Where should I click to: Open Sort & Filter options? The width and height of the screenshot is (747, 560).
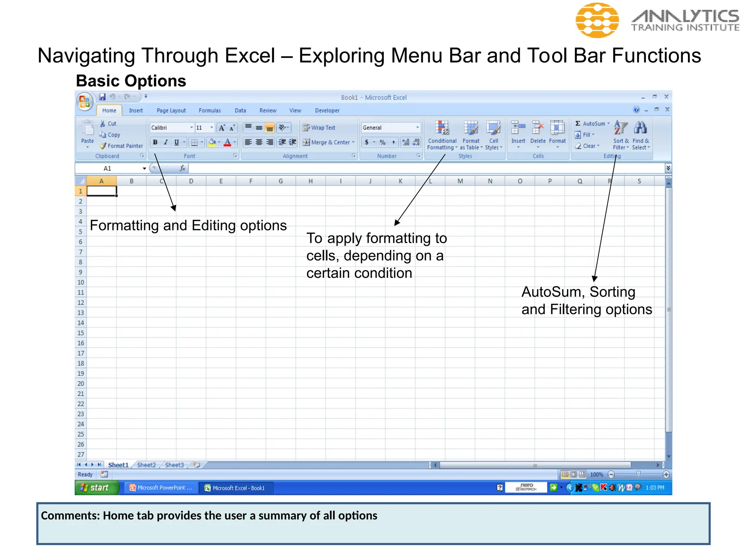(x=621, y=135)
